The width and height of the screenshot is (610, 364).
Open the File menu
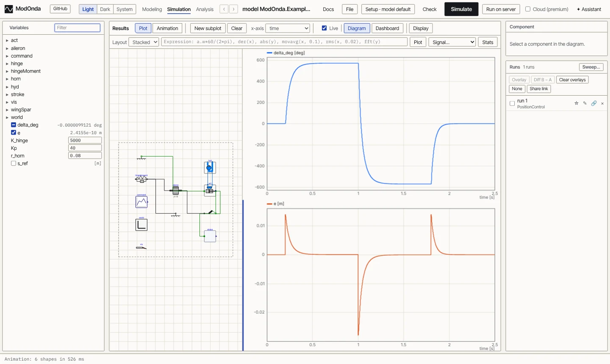[x=349, y=9]
